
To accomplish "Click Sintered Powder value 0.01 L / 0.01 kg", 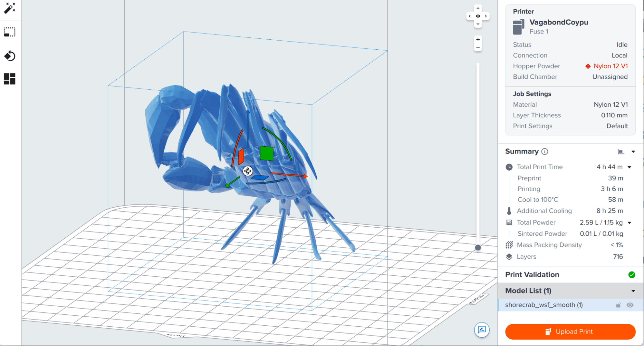I will (601, 234).
